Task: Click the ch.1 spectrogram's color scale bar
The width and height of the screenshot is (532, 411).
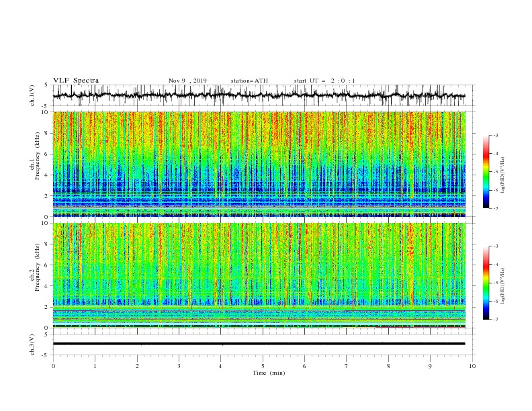Action: (x=486, y=172)
